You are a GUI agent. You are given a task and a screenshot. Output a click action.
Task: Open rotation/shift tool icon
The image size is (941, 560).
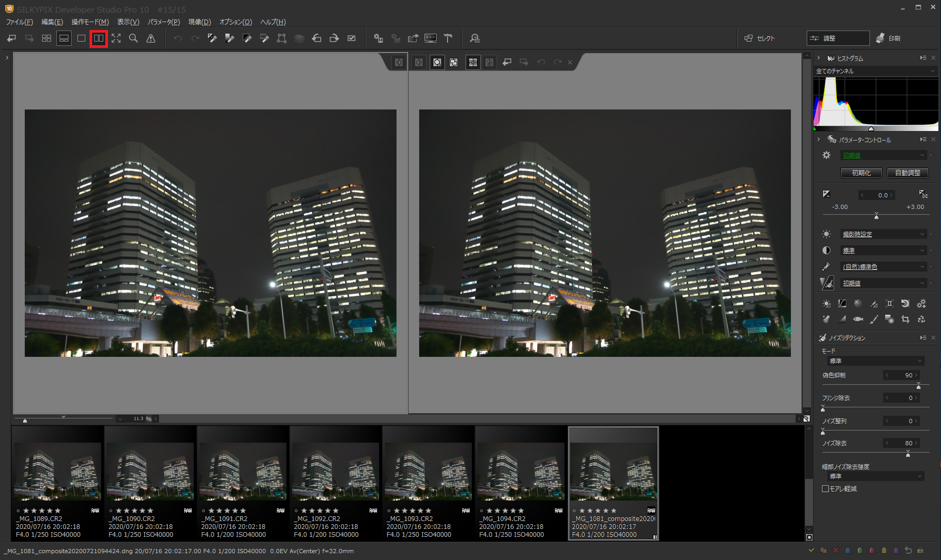coord(905,304)
